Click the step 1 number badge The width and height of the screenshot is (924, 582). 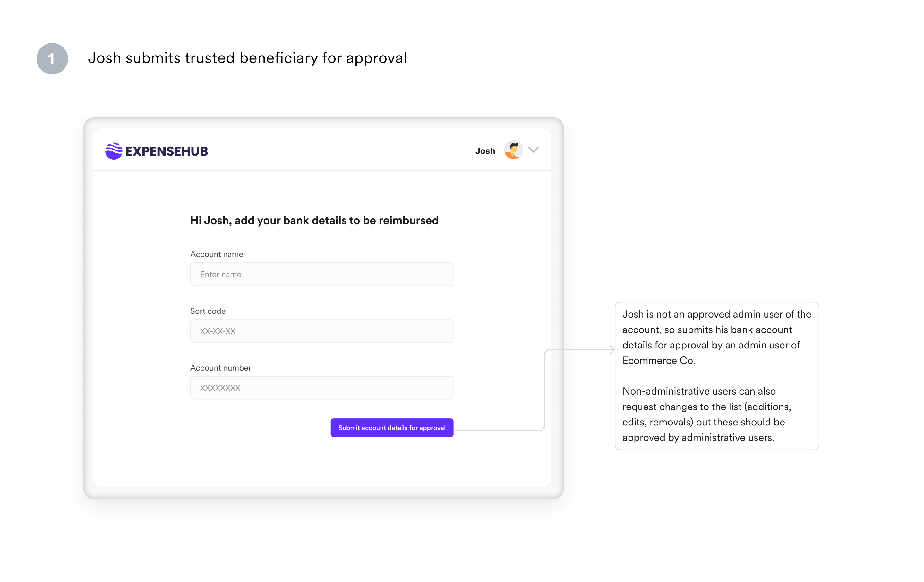click(x=52, y=59)
